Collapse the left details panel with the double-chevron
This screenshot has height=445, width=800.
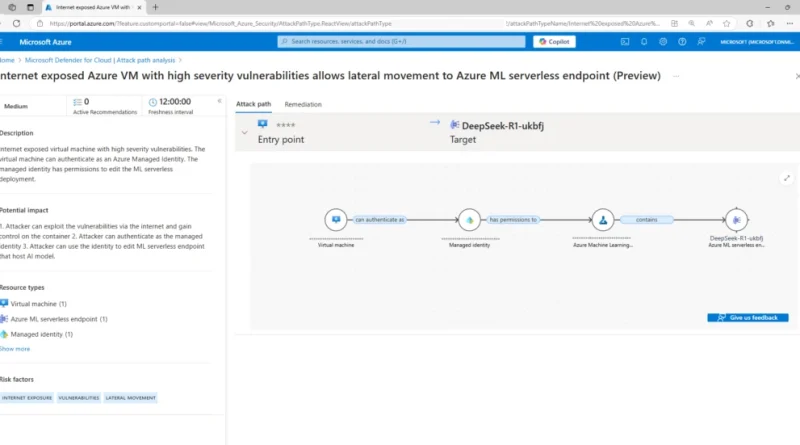(219, 101)
